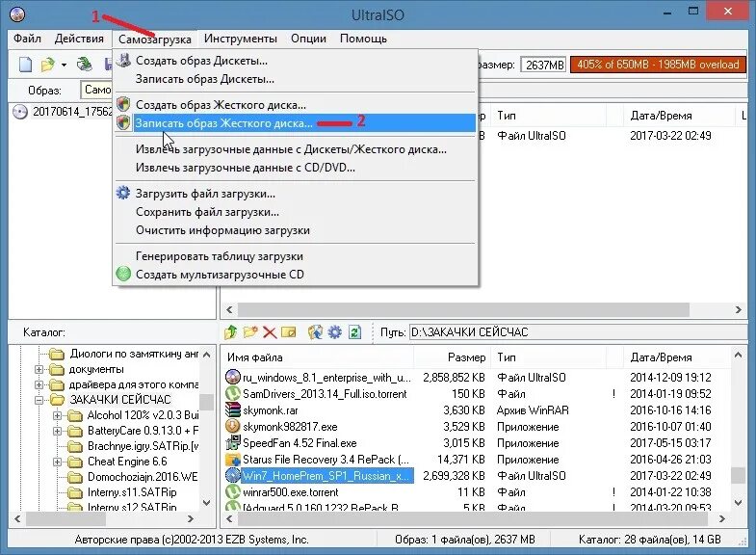Choose Записать образ Дискеты...
The image size is (756, 555).
coord(296,79)
